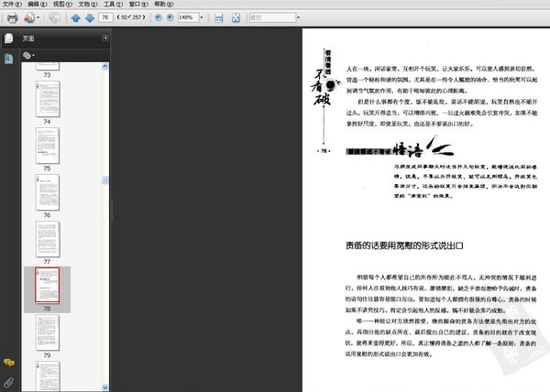Open the gear options dropdown in pages panel
Viewport: 550px width, 392px height.
[x=28, y=55]
